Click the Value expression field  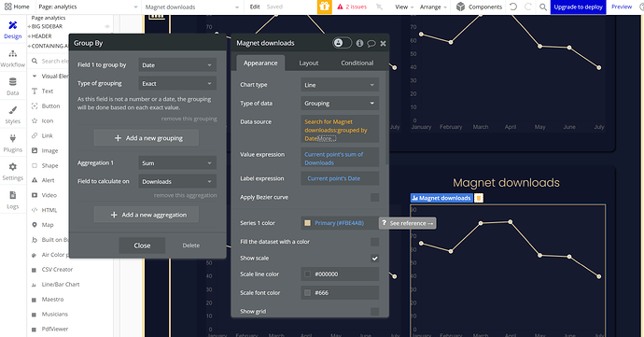[340, 158]
